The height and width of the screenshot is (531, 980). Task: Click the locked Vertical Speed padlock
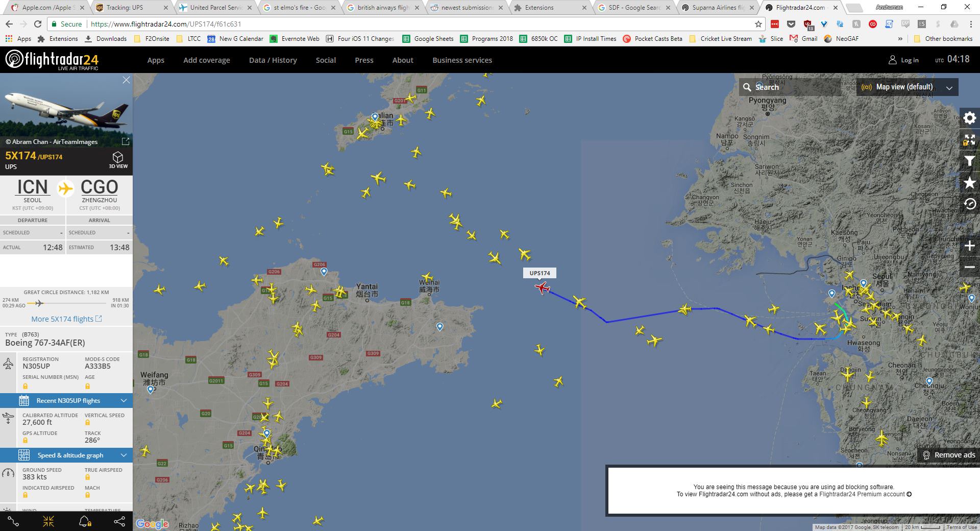point(87,423)
